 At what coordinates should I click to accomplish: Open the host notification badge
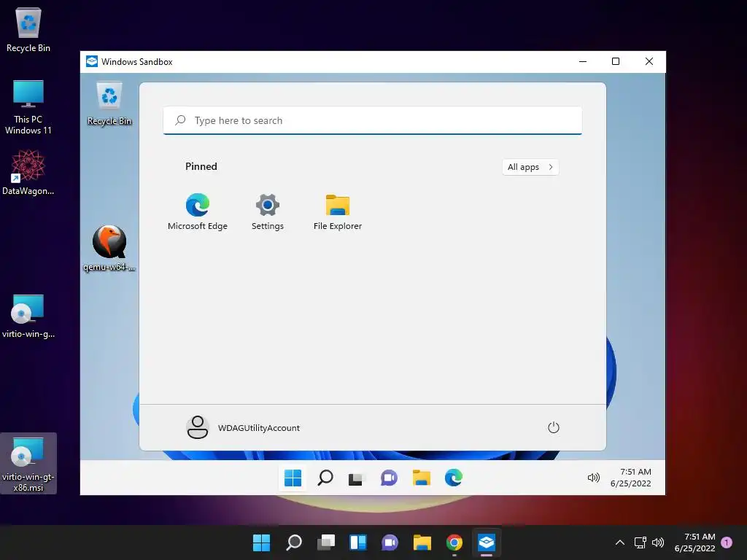click(727, 542)
